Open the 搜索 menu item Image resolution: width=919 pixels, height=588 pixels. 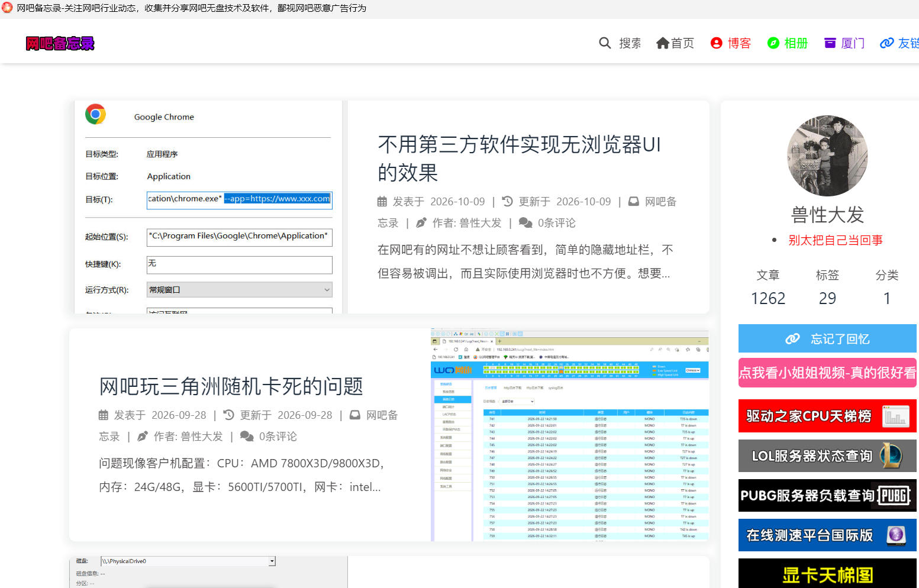(x=620, y=43)
